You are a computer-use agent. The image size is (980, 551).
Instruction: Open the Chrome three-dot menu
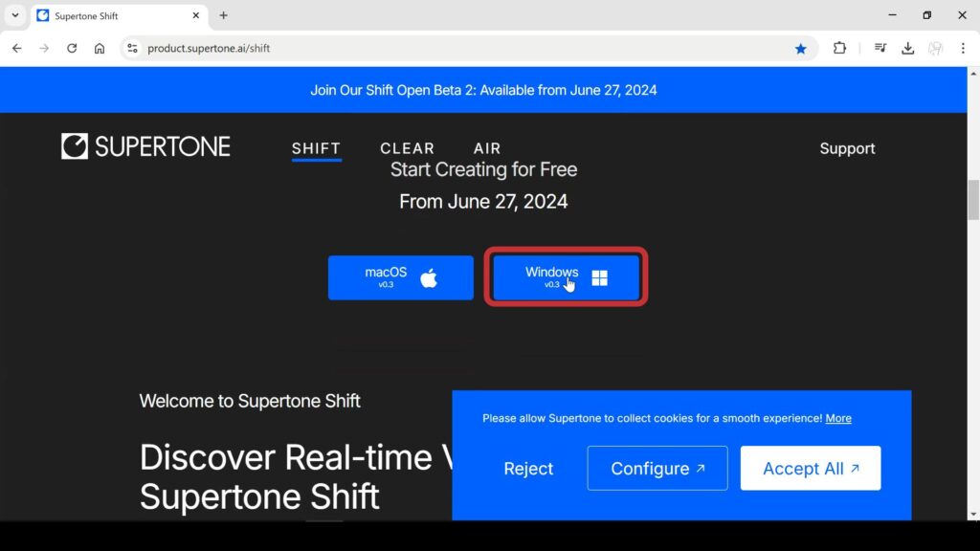pos(963,49)
